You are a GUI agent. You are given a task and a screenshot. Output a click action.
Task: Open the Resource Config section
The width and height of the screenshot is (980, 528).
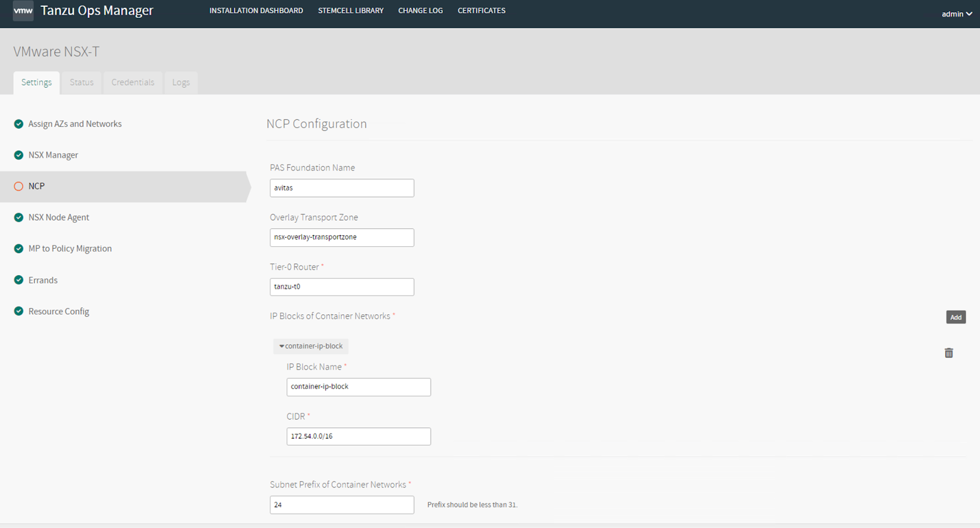pyautogui.click(x=59, y=311)
